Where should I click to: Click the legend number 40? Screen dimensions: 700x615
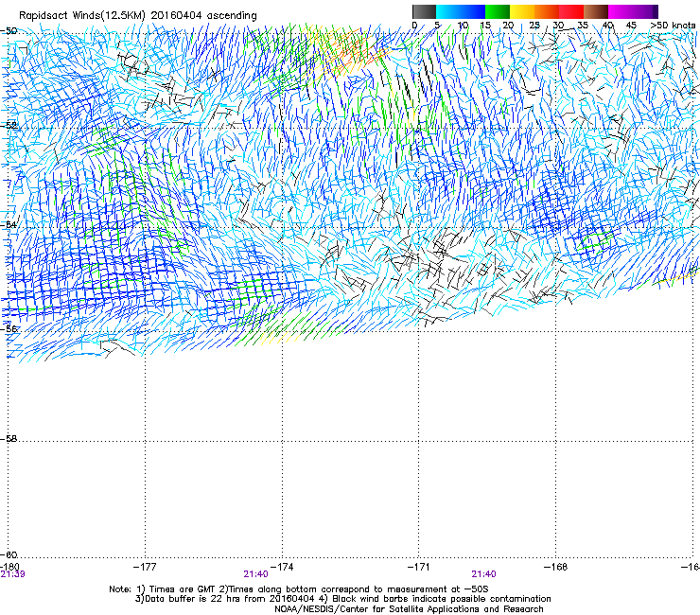point(607,26)
